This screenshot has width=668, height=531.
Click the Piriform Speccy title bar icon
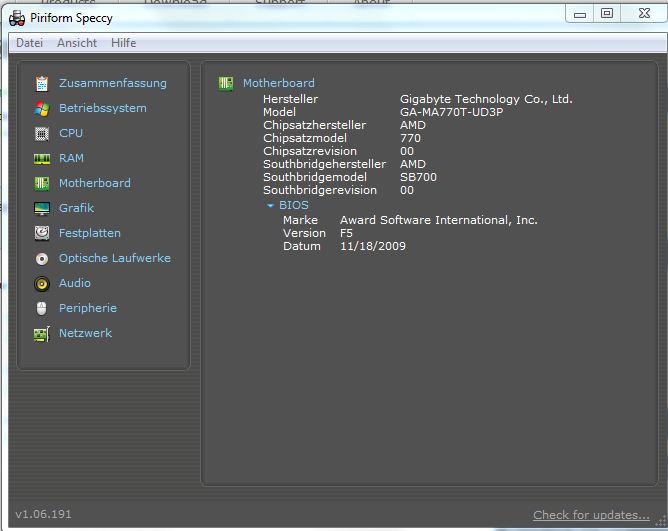pyautogui.click(x=17, y=18)
